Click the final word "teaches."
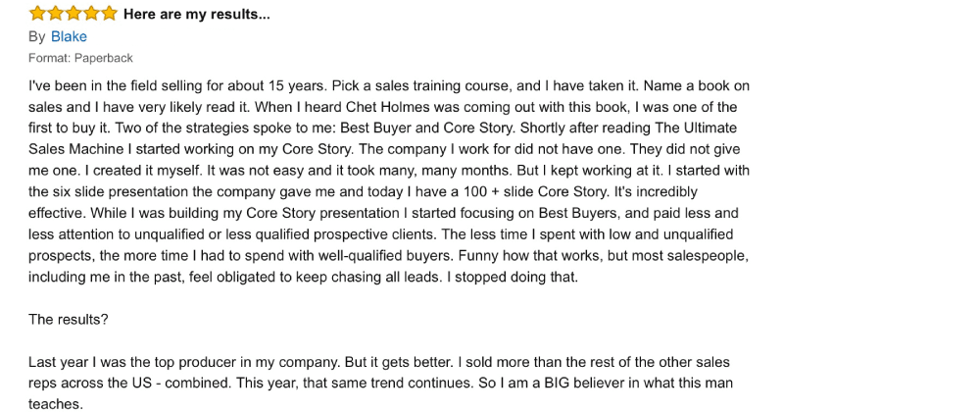 [x=58, y=403]
